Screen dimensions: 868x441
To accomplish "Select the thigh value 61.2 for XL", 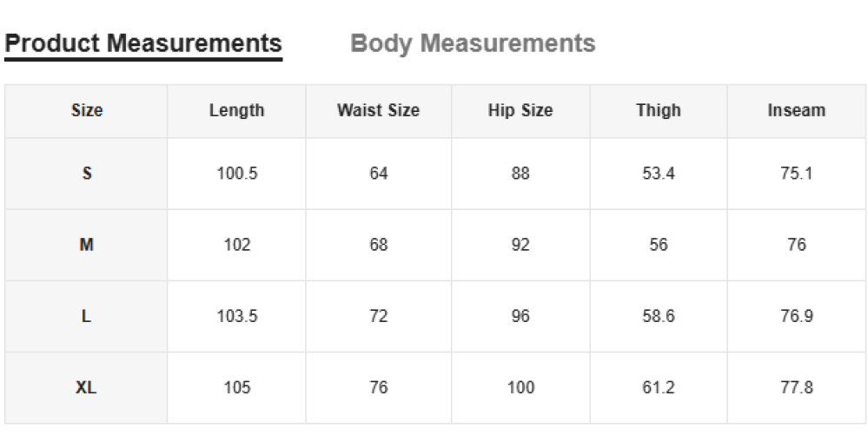I will (659, 387).
